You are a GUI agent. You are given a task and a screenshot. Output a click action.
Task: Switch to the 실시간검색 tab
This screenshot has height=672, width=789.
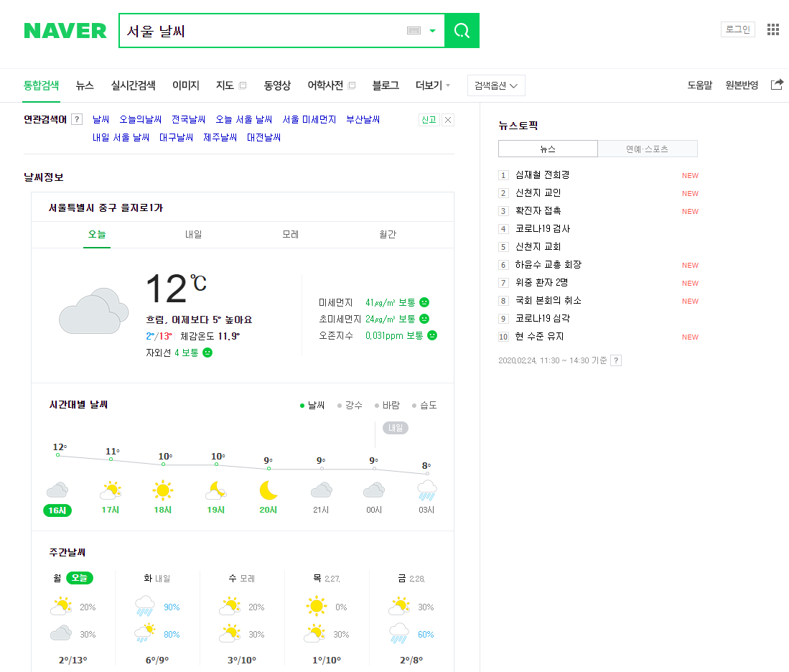pos(133,85)
